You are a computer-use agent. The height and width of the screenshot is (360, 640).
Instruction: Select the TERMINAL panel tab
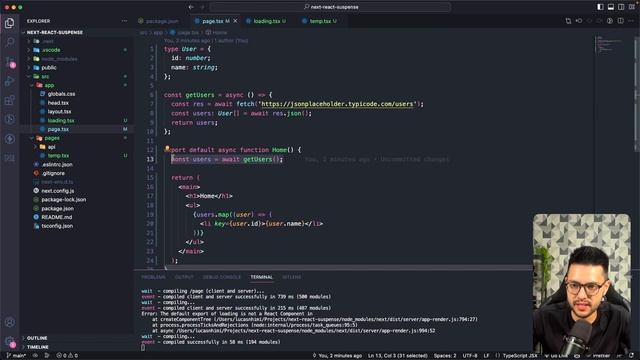pyautogui.click(x=261, y=277)
